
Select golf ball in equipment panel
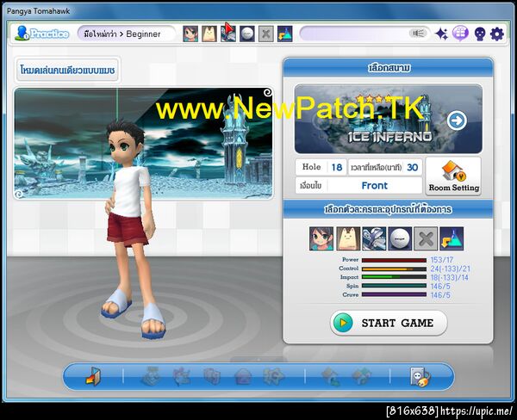point(400,238)
